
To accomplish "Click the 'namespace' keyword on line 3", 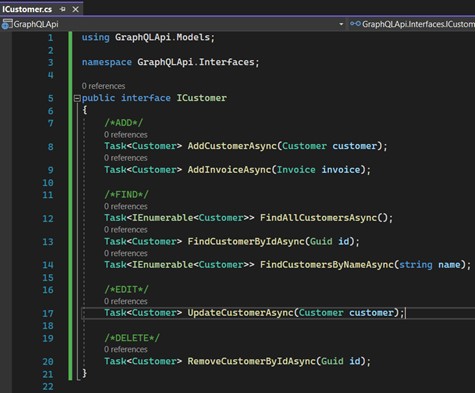I will click(x=107, y=62).
